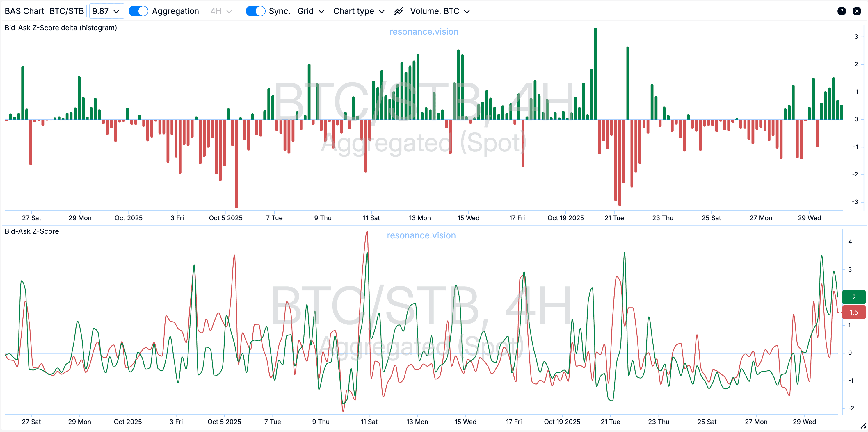The width and height of the screenshot is (868, 432).
Task: Click the Aggregation label text
Action: 175,11
